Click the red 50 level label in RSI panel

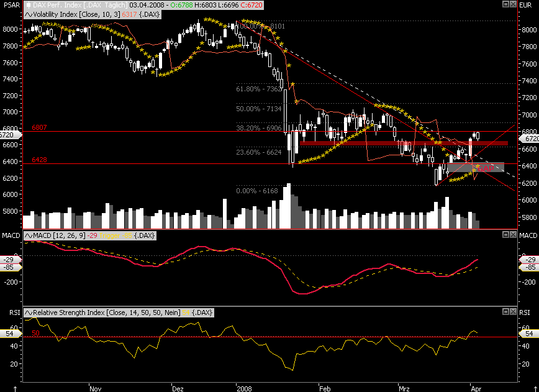click(x=35, y=333)
